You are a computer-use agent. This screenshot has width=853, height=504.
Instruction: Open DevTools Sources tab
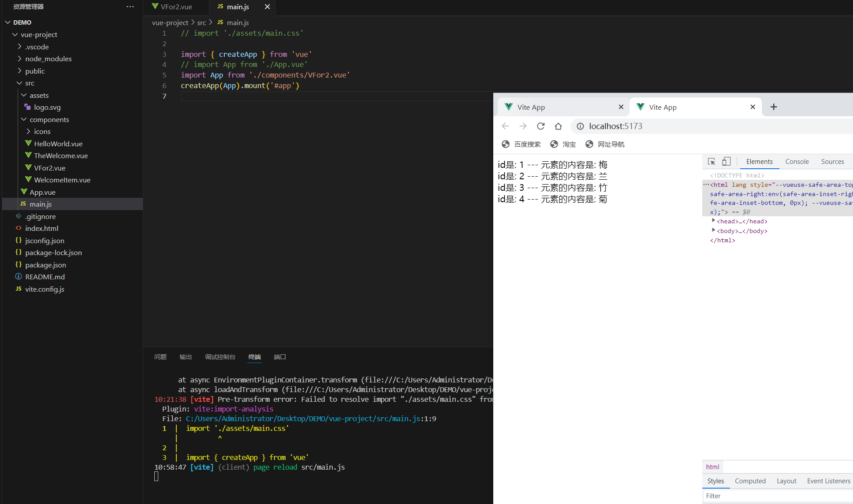(832, 162)
